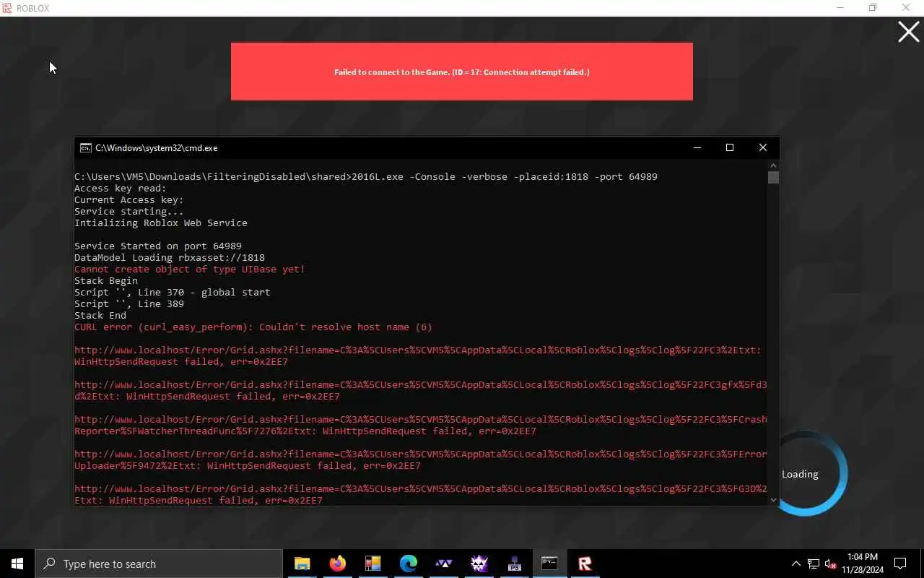Image resolution: width=924 pixels, height=578 pixels.
Task: Click the 'Intializing Roblox Web Service' line
Action: click(x=161, y=223)
